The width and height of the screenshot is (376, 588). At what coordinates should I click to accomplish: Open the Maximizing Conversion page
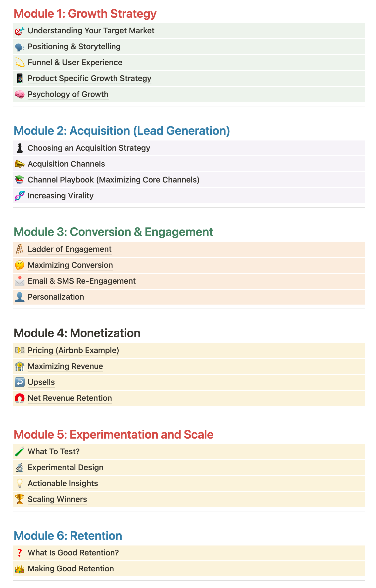point(70,265)
